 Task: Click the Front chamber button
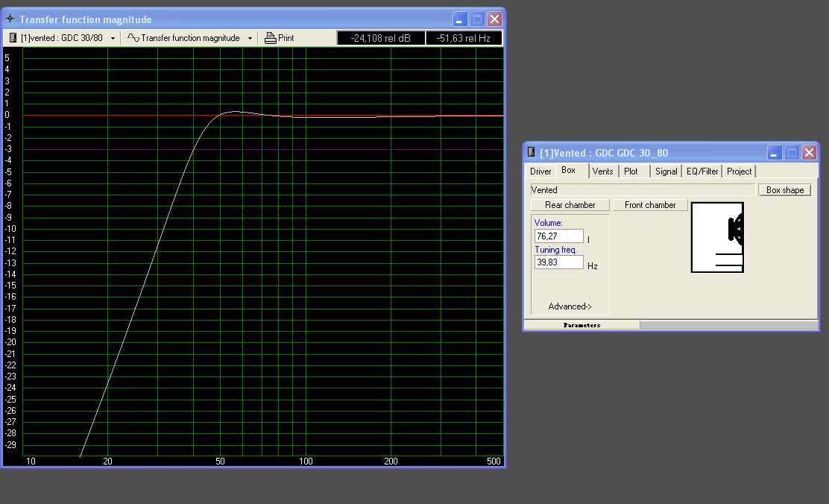pyautogui.click(x=650, y=205)
